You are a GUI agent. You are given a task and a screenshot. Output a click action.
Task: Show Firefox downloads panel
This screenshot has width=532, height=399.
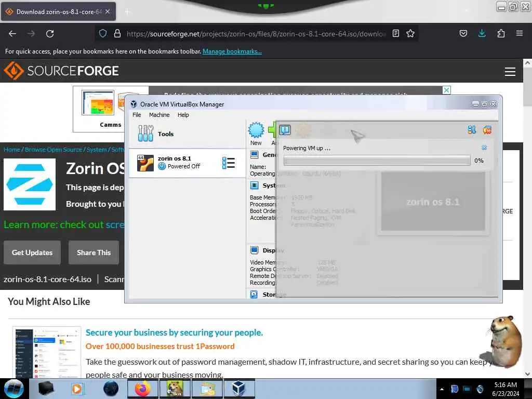(482, 33)
